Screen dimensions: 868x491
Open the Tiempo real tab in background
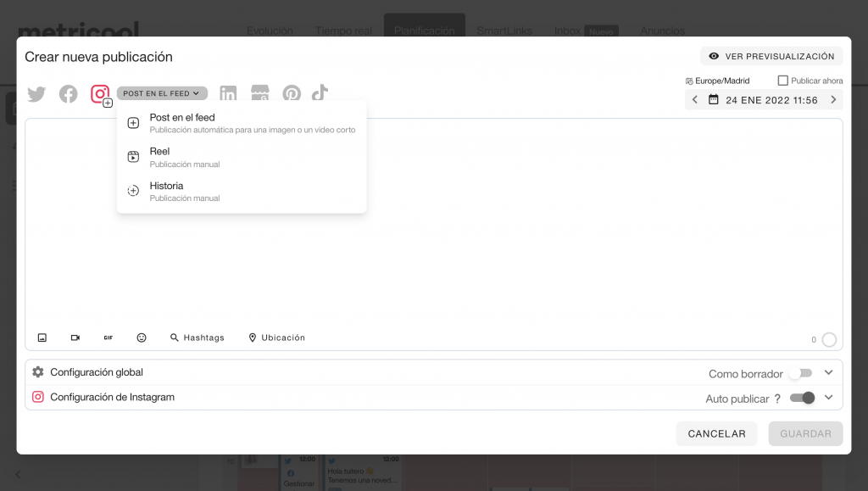[x=344, y=31]
